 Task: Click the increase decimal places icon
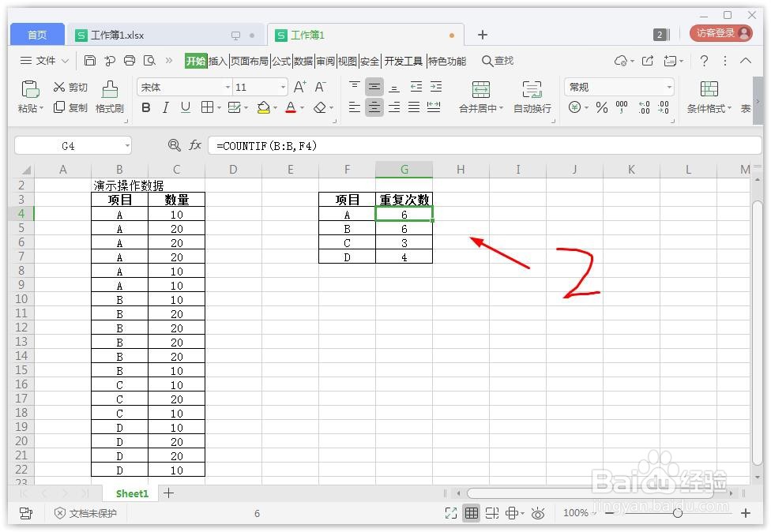pyautogui.click(x=644, y=107)
